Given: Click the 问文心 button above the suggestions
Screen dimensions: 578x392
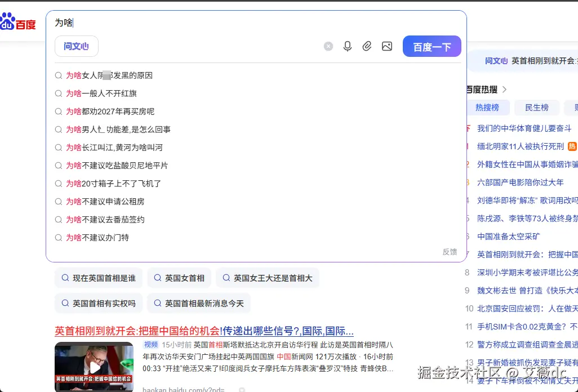Looking at the screenshot, I should [x=76, y=46].
